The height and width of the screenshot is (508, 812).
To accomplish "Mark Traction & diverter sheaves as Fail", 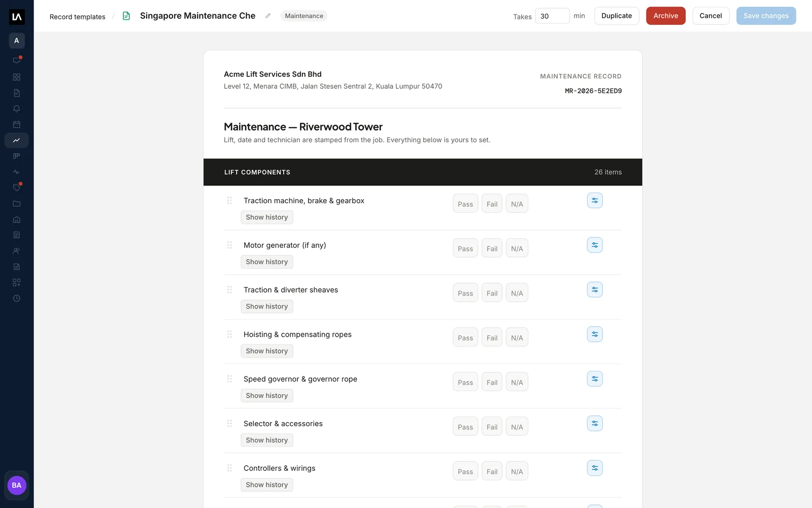I will pyautogui.click(x=492, y=293).
